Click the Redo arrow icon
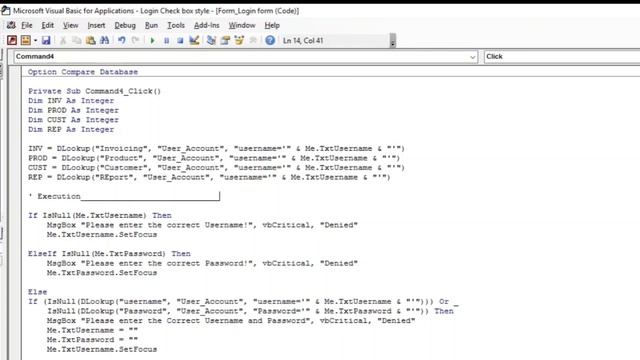 [136, 40]
